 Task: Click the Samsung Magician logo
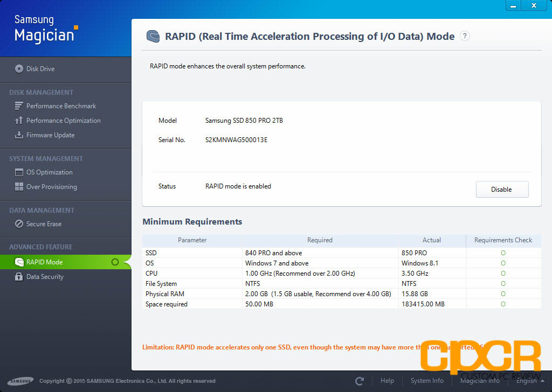click(x=46, y=29)
